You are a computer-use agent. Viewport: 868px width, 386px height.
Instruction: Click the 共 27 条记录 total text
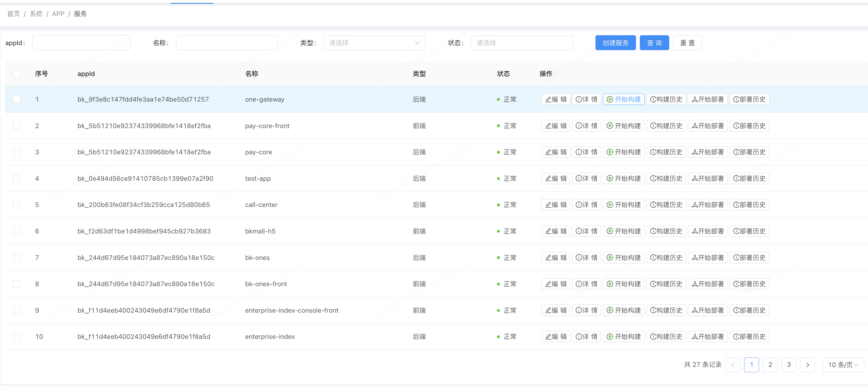coord(702,365)
